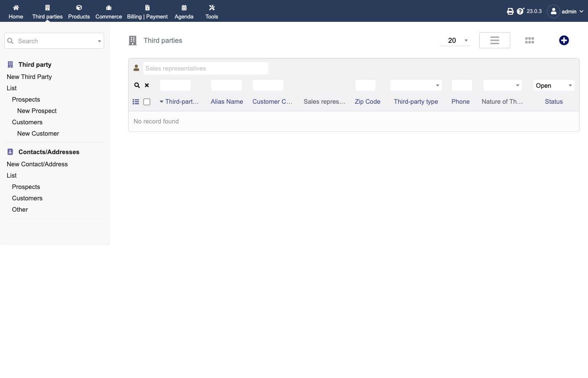The image size is (588, 378).
Task: Click the Customer Code filter field
Action: (x=268, y=85)
